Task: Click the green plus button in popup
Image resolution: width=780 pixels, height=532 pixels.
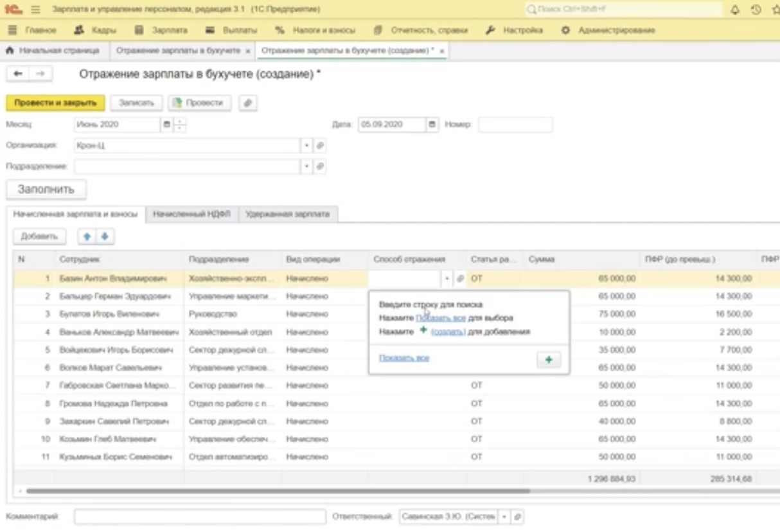Action: 548,360
